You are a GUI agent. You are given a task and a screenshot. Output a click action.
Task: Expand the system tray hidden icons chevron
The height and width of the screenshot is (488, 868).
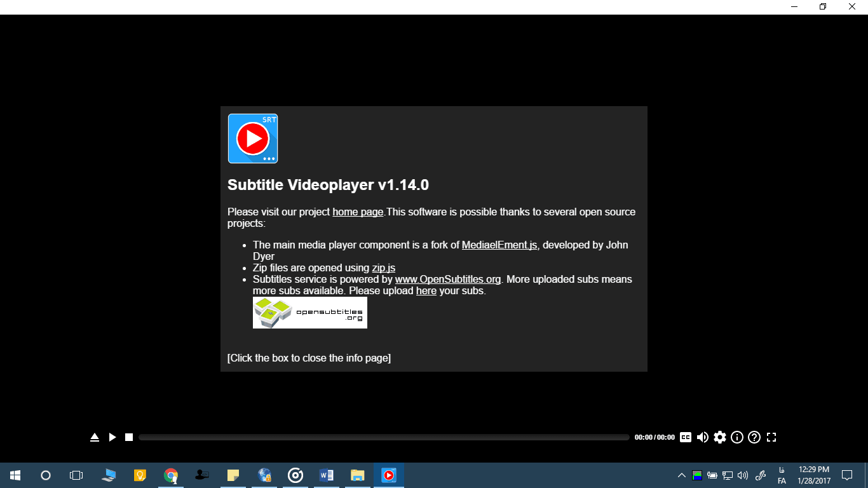[x=681, y=475]
